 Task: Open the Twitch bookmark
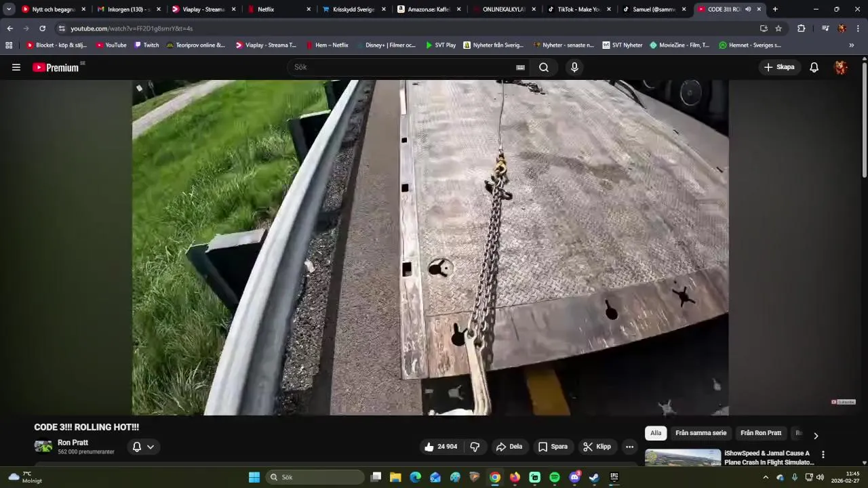146,45
